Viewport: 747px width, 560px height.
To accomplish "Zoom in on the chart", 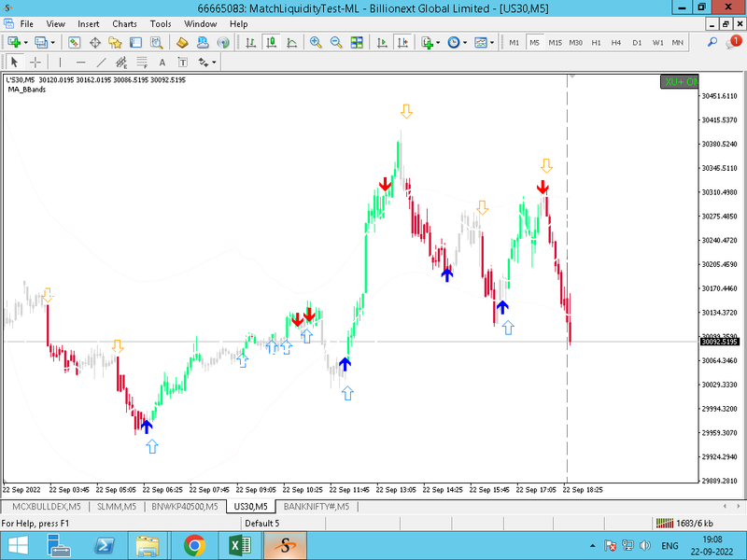I will click(316, 42).
